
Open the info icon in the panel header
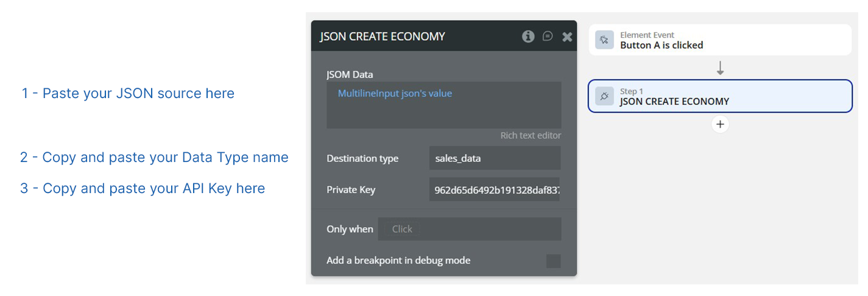pyautogui.click(x=528, y=37)
